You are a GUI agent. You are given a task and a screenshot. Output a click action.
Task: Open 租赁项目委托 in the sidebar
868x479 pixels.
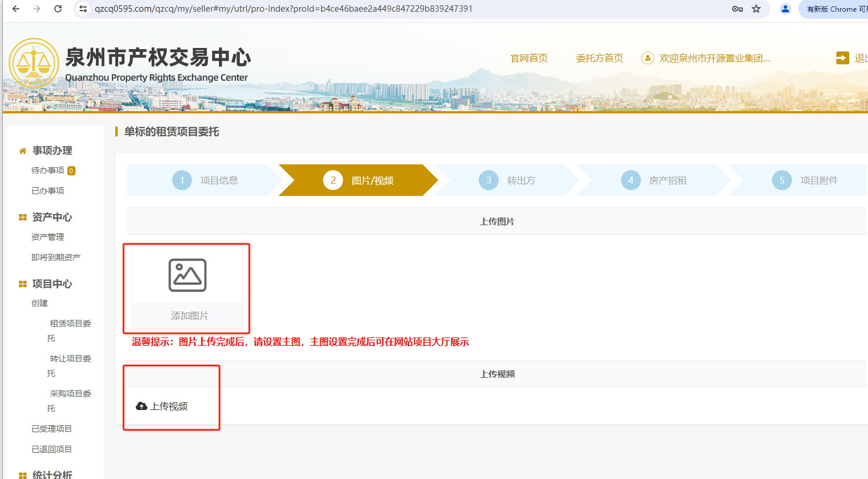tap(69, 330)
